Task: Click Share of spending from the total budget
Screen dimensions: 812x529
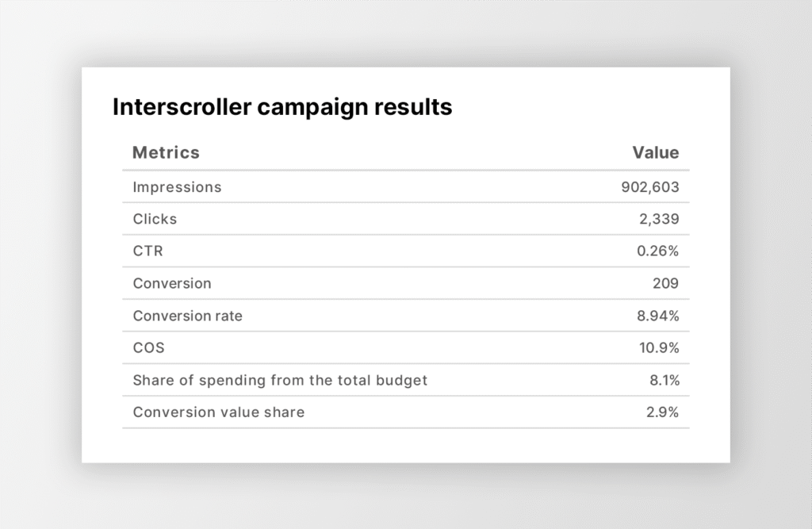Action: (x=280, y=380)
